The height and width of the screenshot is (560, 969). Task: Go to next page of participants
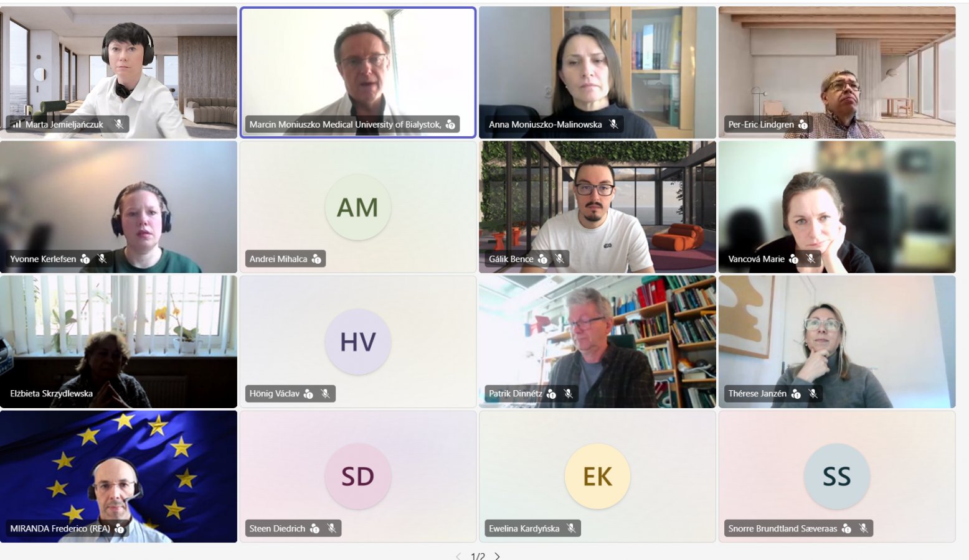[x=497, y=556]
